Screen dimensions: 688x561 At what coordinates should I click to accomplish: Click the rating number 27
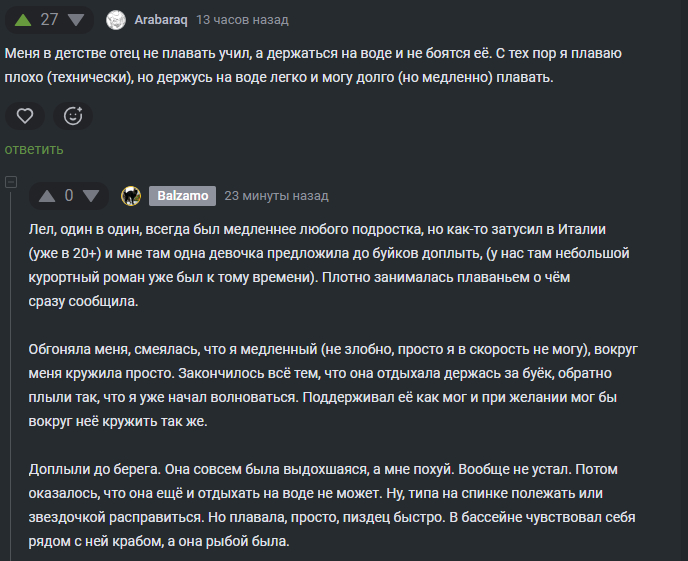pyautogui.click(x=50, y=19)
